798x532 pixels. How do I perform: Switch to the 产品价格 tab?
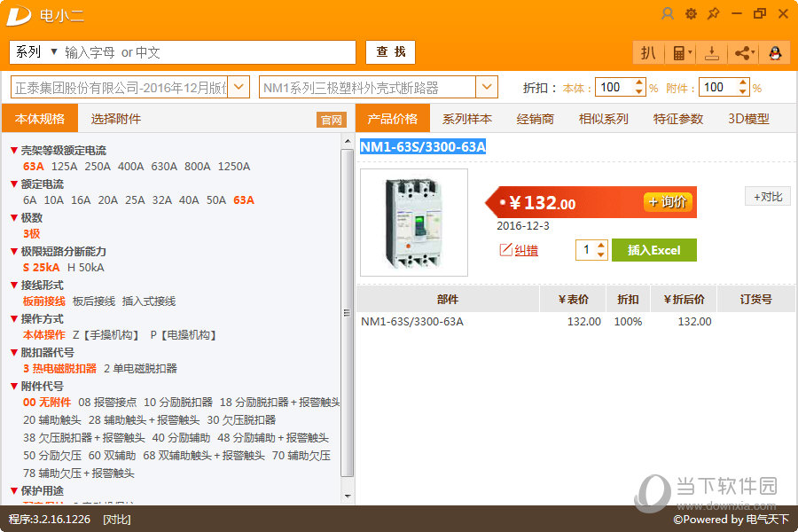pyautogui.click(x=393, y=118)
